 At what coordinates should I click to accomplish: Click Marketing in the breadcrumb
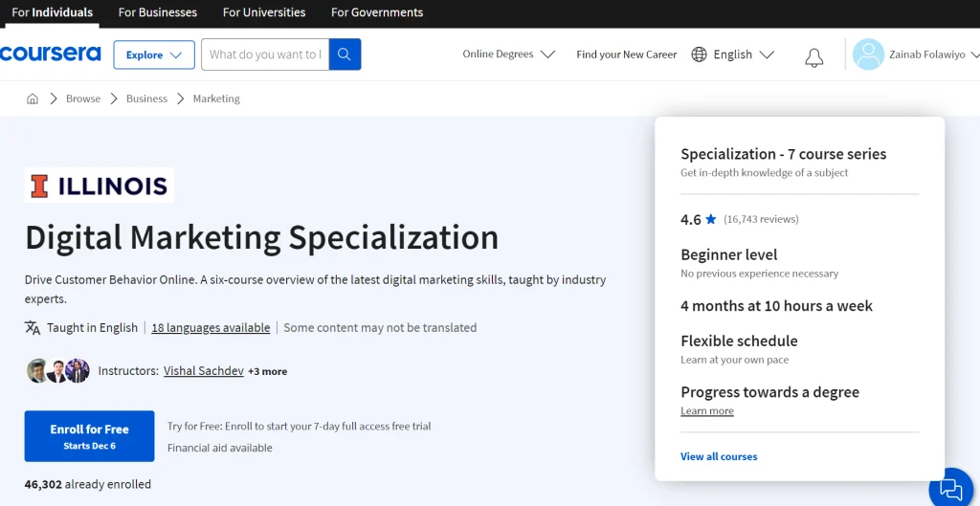tap(216, 99)
